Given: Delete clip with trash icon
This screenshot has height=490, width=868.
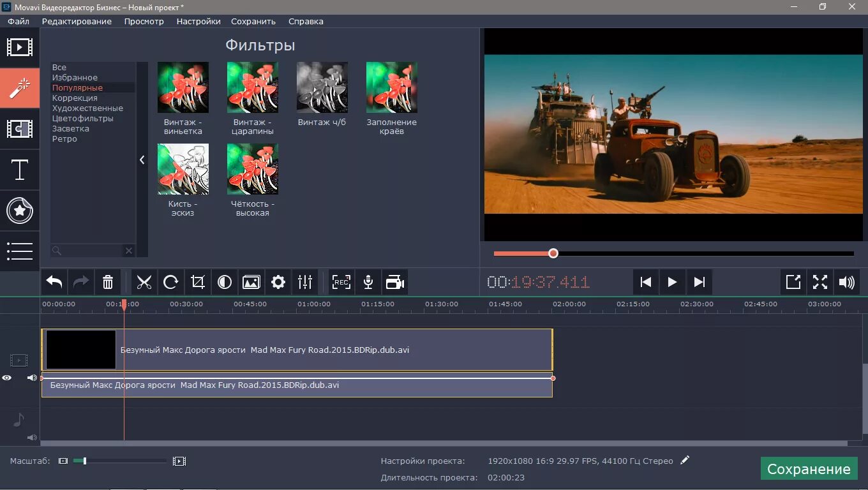Looking at the screenshot, I should click(108, 282).
